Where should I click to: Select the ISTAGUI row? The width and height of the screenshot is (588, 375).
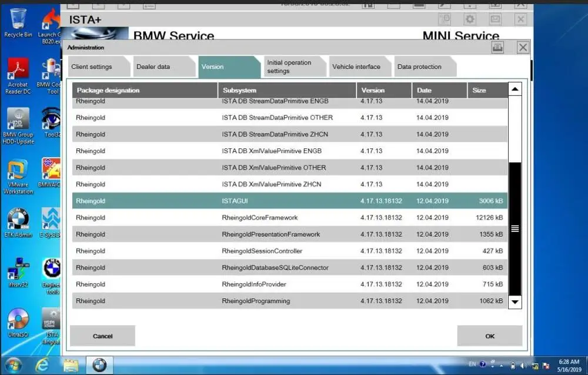tap(289, 201)
